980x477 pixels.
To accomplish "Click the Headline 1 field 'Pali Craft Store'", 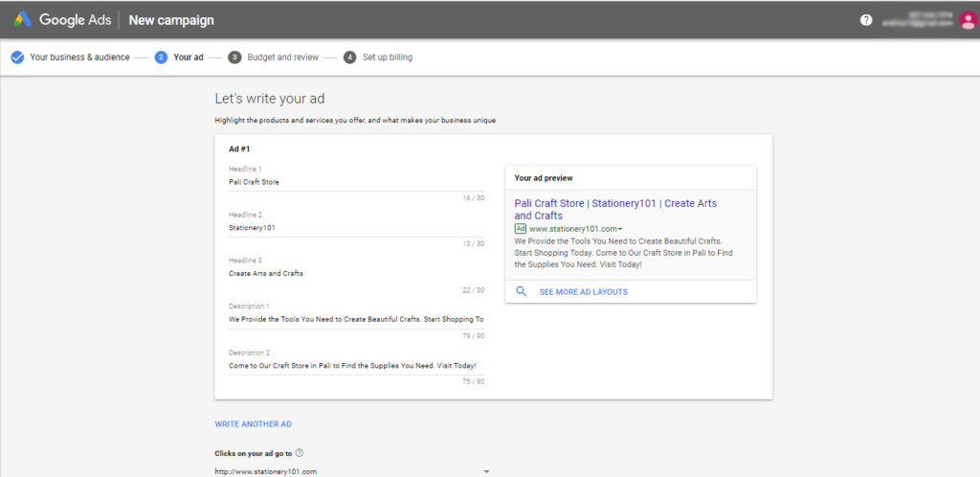I will pos(357,183).
